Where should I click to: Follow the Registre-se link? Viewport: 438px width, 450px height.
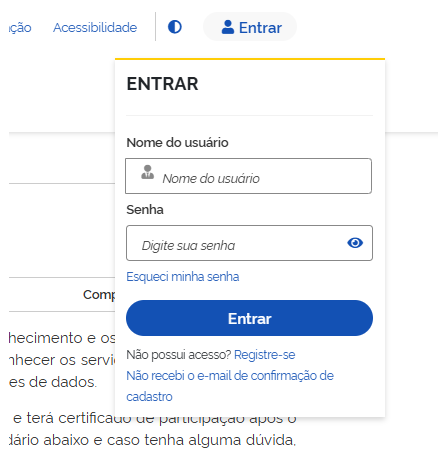point(265,355)
